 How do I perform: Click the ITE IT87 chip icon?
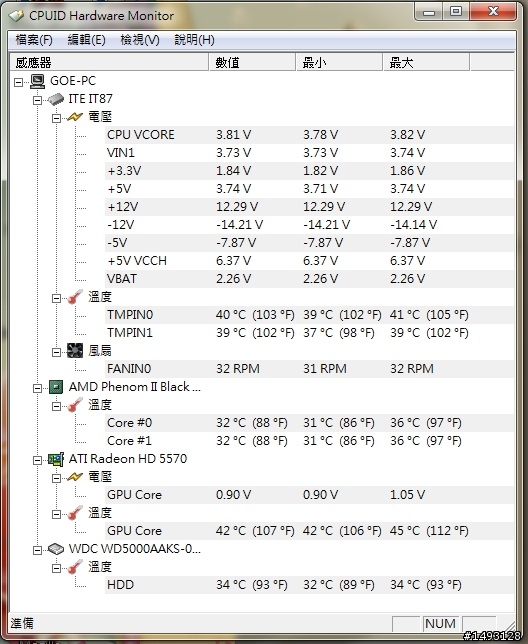point(56,99)
